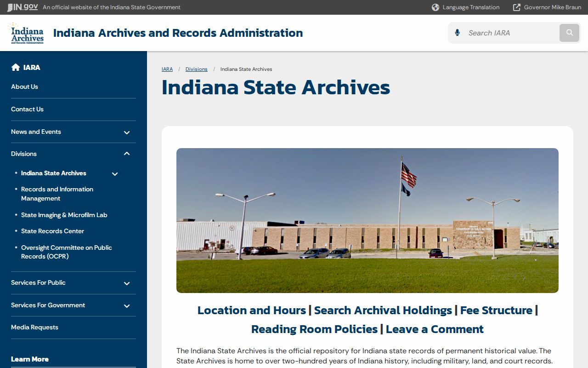Click the Indiana State Archives sidebar item

54,173
